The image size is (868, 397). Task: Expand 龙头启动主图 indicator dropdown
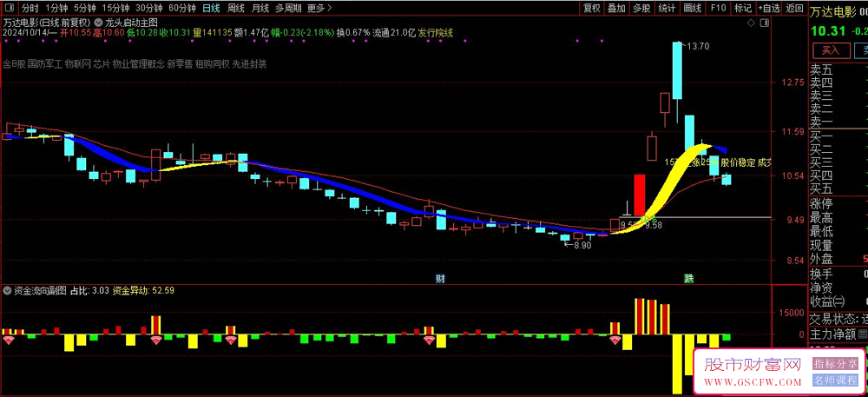(x=98, y=23)
